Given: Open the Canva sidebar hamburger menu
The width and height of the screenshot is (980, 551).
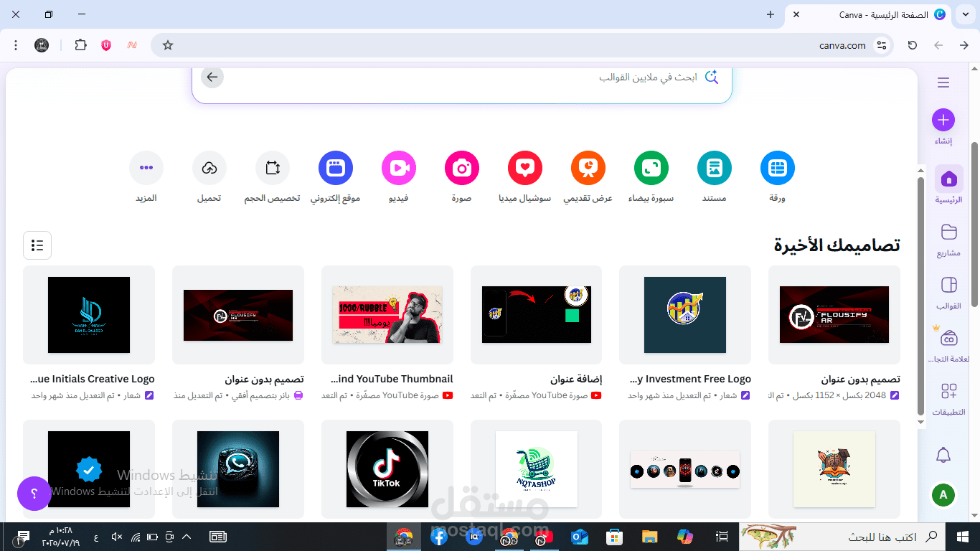Looking at the screenshot, I should pos(943,83).
